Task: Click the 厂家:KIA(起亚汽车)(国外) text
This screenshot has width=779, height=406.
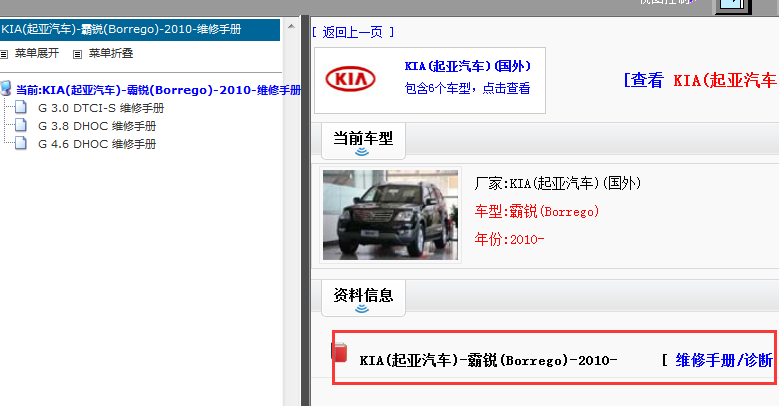Action: (x=558, y=183)
